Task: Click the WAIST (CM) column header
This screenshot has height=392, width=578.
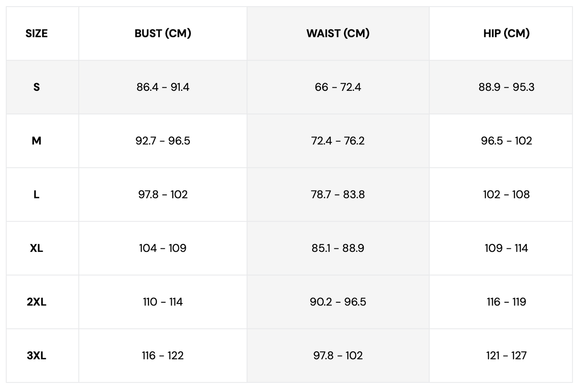Action: 338,34
